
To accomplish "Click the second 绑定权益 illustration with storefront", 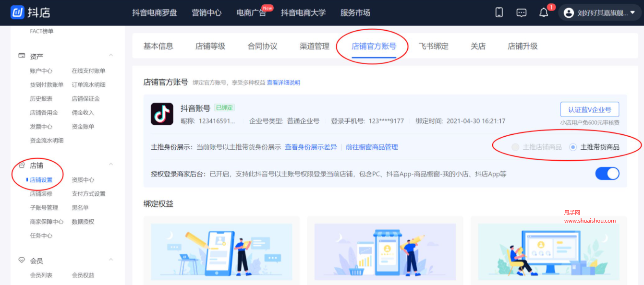I will tap(385, 251).
